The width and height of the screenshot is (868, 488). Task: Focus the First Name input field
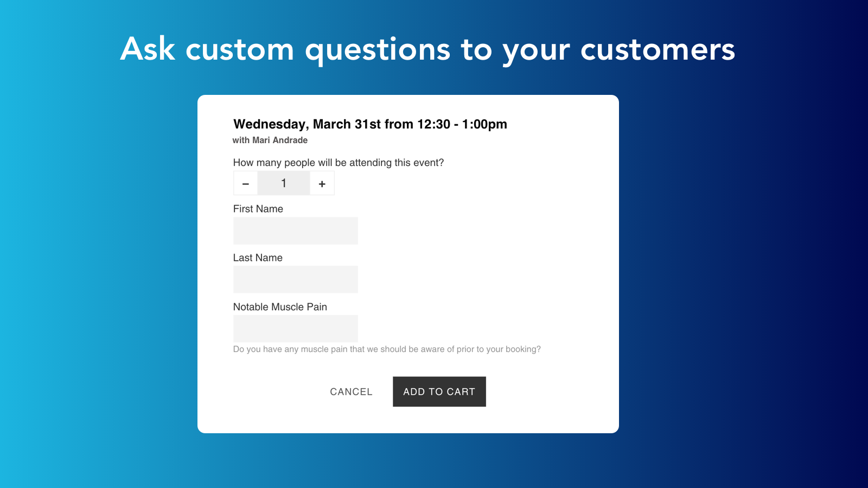(296, 231)
